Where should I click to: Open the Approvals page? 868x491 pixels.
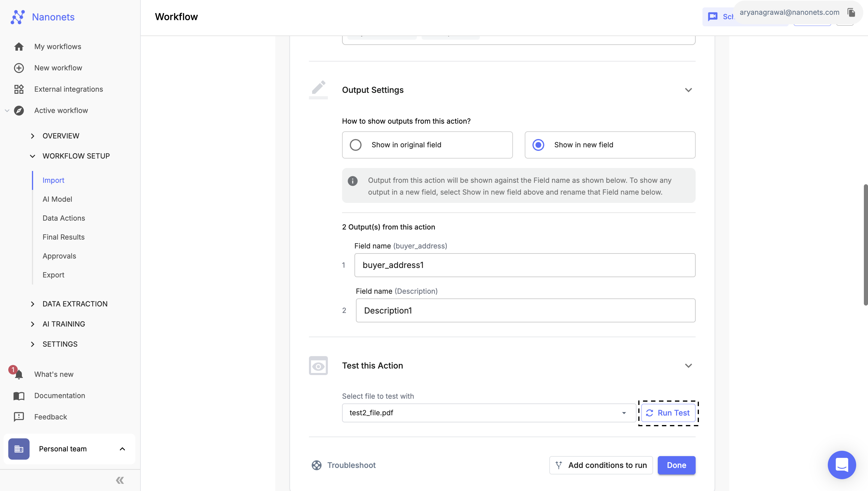pos(59,256)
